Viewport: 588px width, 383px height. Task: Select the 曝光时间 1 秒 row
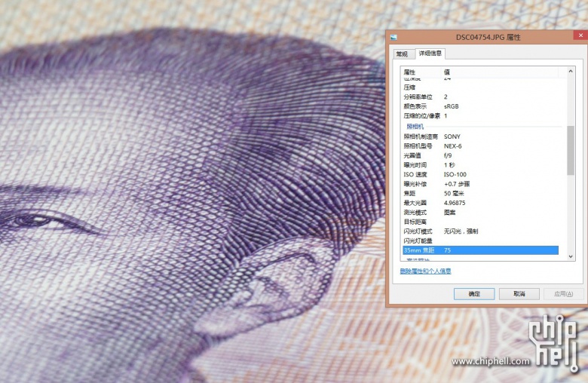click(481, 164)
